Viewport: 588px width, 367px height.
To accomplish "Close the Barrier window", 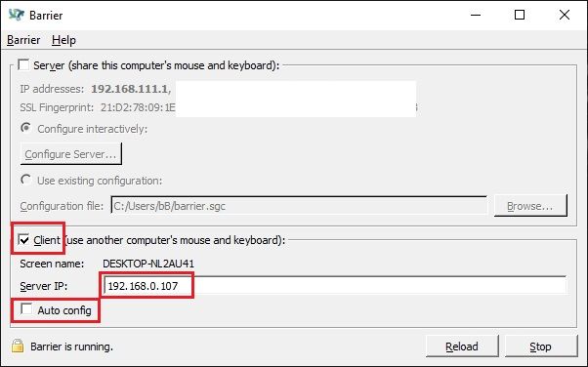I will pyautogui.click(x=564, y=15).
